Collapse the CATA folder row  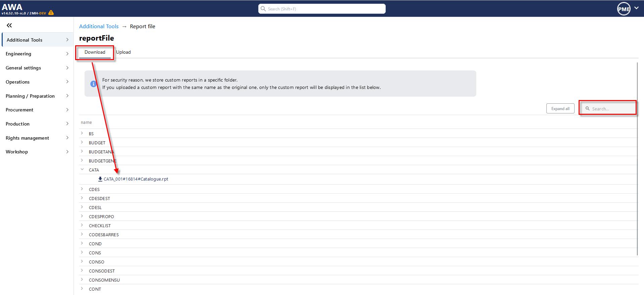click(82, 170)
